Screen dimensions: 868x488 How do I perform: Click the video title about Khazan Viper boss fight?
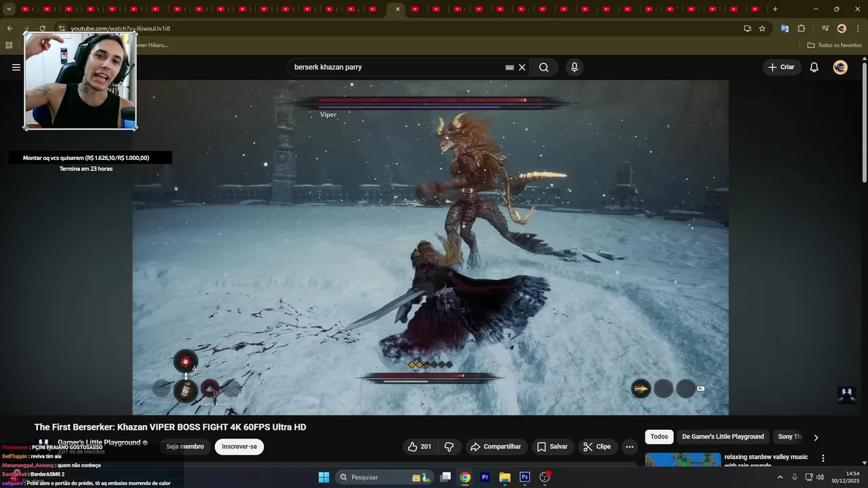170,427
